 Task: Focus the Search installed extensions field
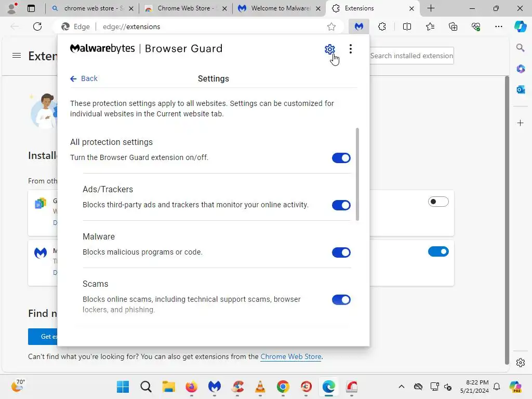point(411,56)
